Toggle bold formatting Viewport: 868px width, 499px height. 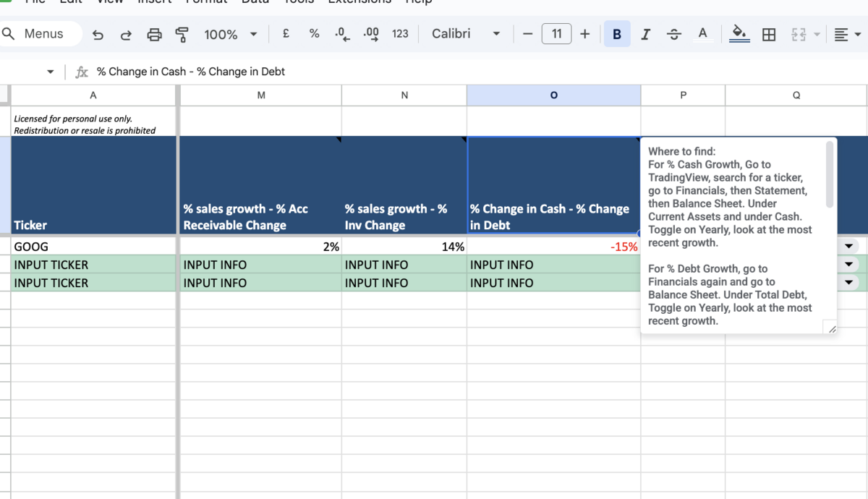coord(616,34)
